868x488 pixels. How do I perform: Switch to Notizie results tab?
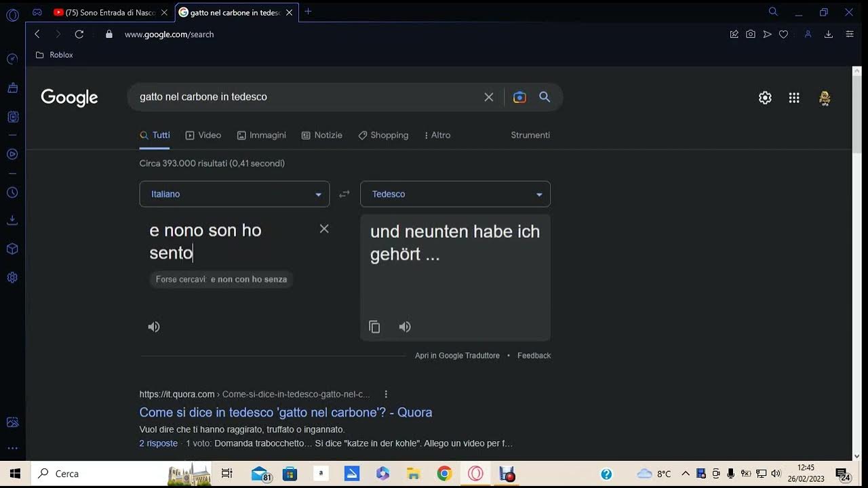click(321, 135)
